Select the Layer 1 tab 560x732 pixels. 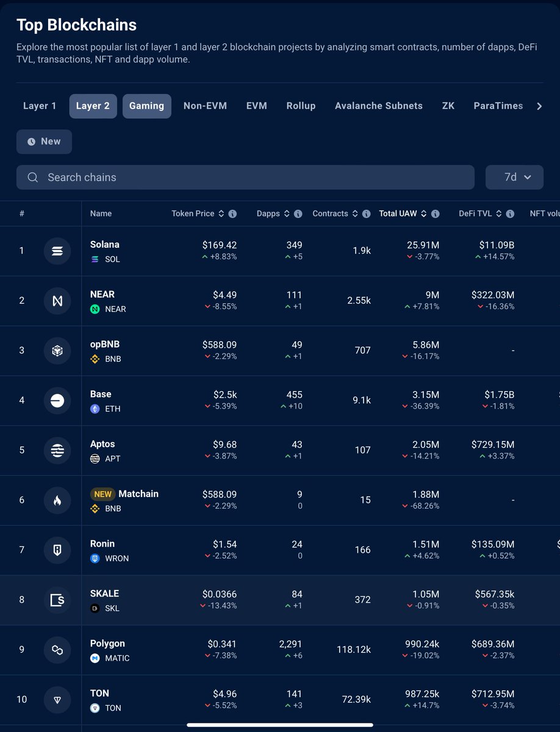[x=40, y=106]
